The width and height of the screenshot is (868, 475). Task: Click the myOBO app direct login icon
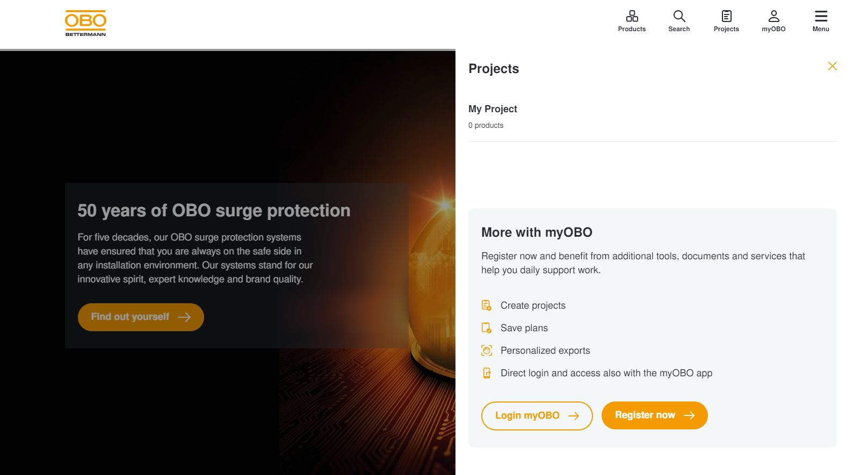pyautogui.click(x=487, y=372)
